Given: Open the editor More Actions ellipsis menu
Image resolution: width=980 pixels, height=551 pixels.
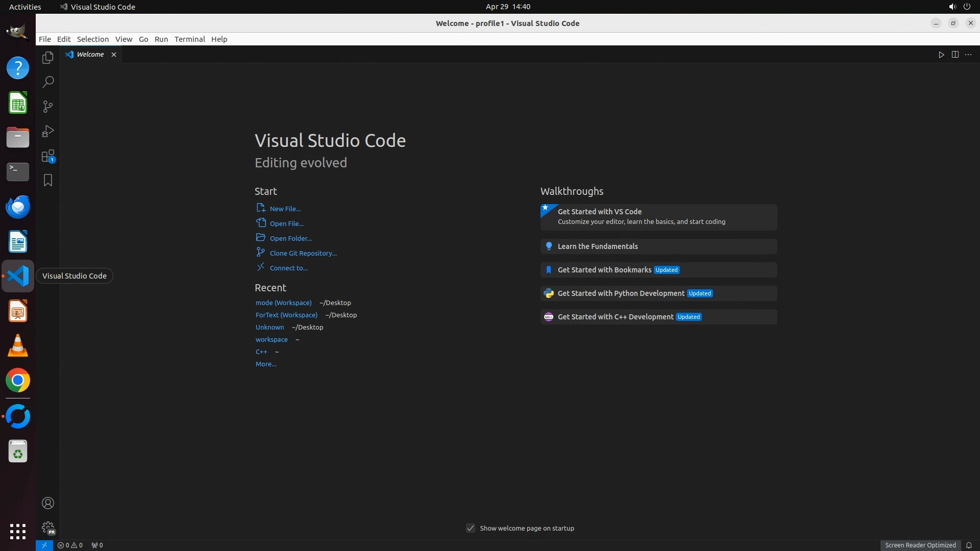Looking at the screenshot, I should pos(968,55).
